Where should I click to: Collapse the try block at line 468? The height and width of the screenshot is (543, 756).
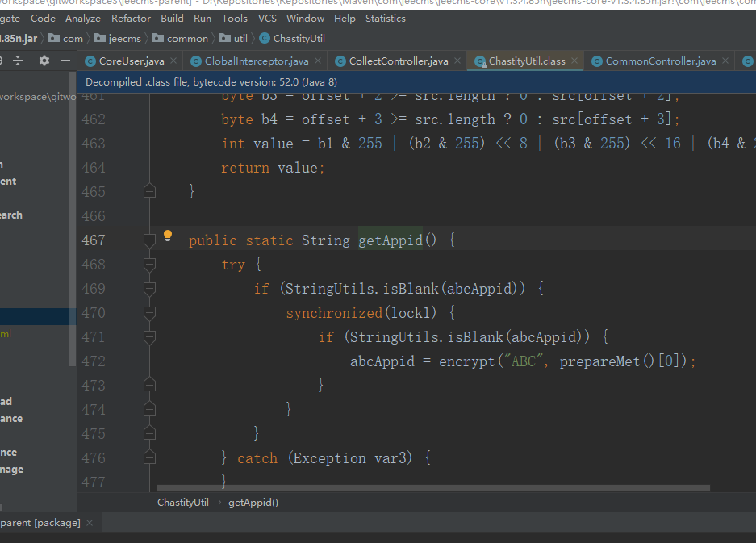click(x=149, y=264)
